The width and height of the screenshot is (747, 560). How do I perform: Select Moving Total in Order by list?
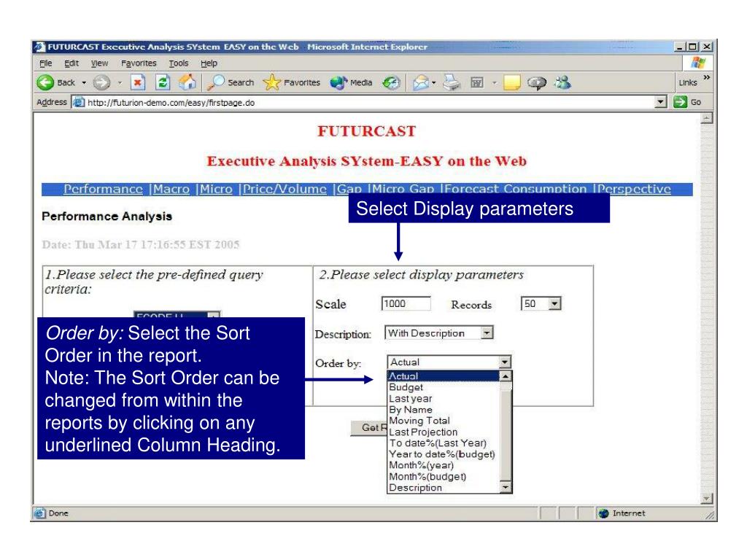coord(444,421)
